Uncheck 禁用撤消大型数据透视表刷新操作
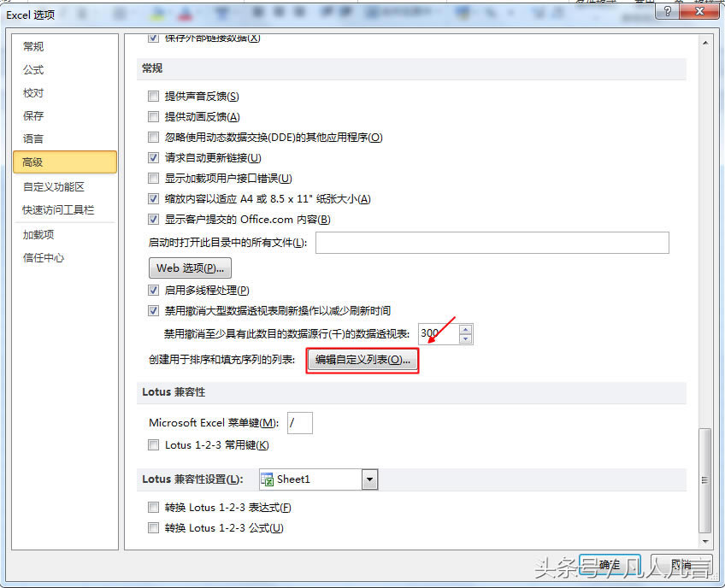Viewport: 725px width, 588px height. click(153, 310)
